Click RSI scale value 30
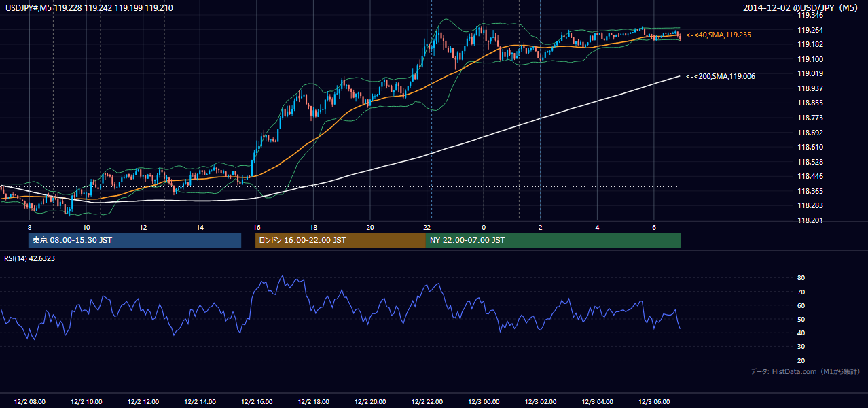 [801, 347]
